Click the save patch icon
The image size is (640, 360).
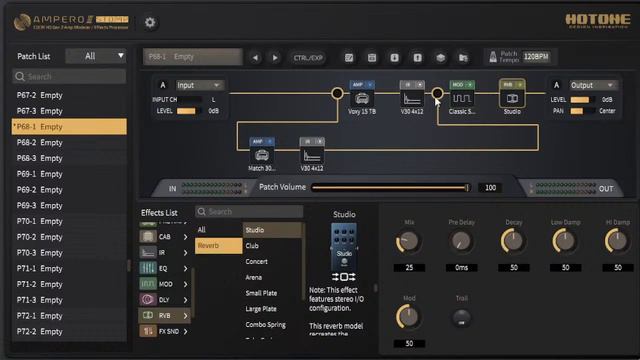click(x=372, y=58)
